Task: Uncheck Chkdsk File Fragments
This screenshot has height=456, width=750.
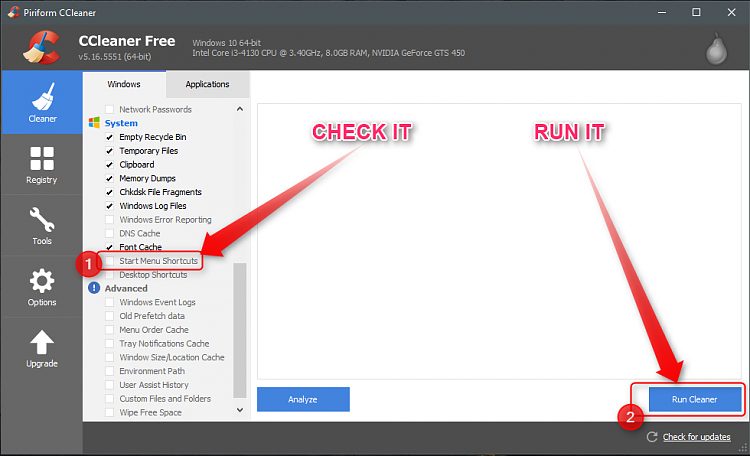Action: tap(110, 192)
